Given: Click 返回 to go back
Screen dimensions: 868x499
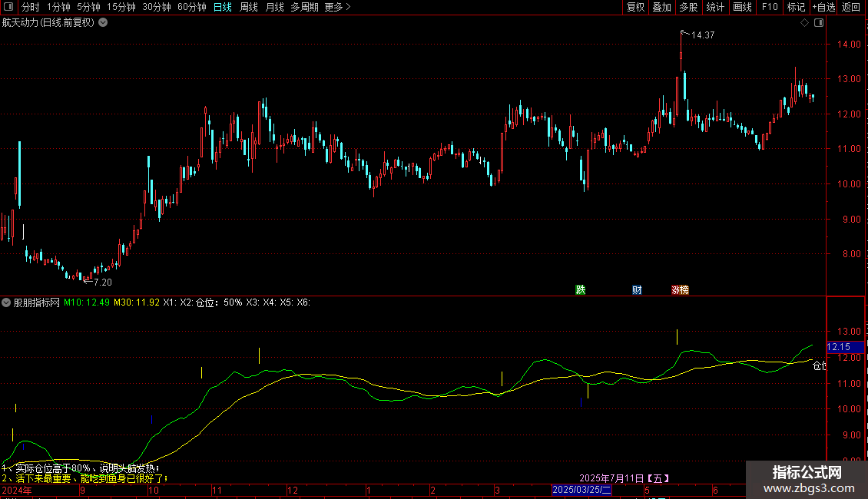Looking at the screenshot, I should 851,7.
